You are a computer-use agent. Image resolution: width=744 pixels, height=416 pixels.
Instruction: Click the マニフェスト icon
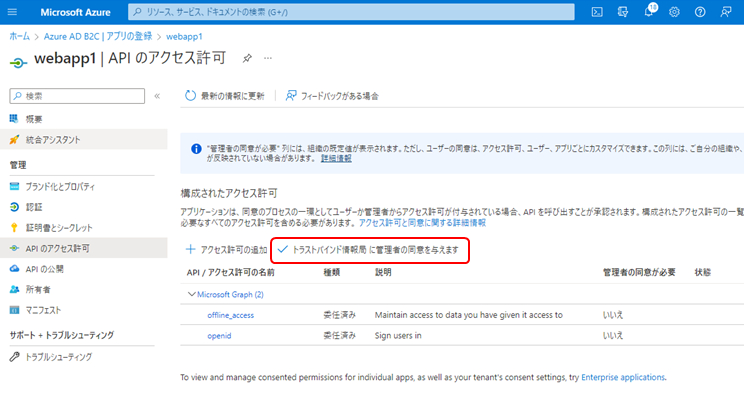click(14, 310)
